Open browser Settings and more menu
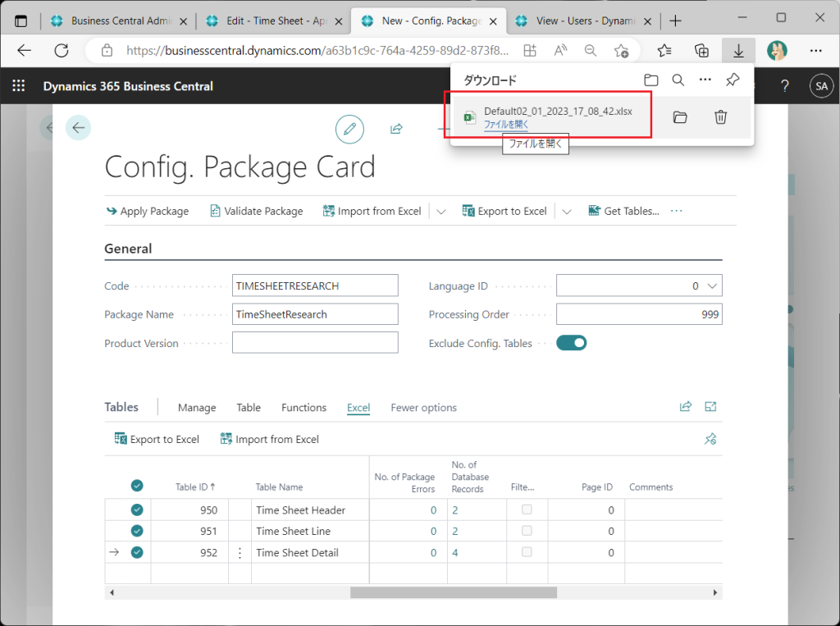The image size is (840, 626). tap(816, 51)
